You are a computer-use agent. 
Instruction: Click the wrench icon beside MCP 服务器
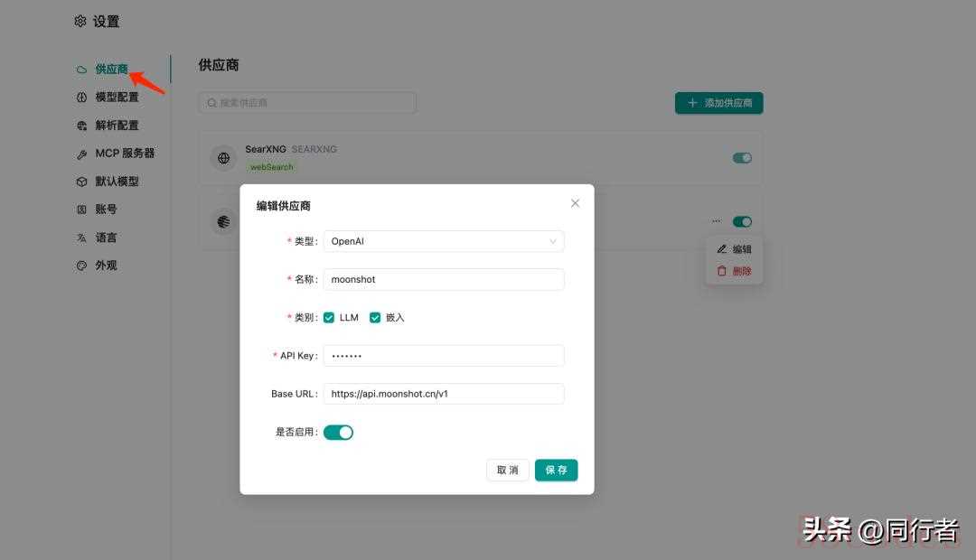pyautogui.click(x=81, y=154)
